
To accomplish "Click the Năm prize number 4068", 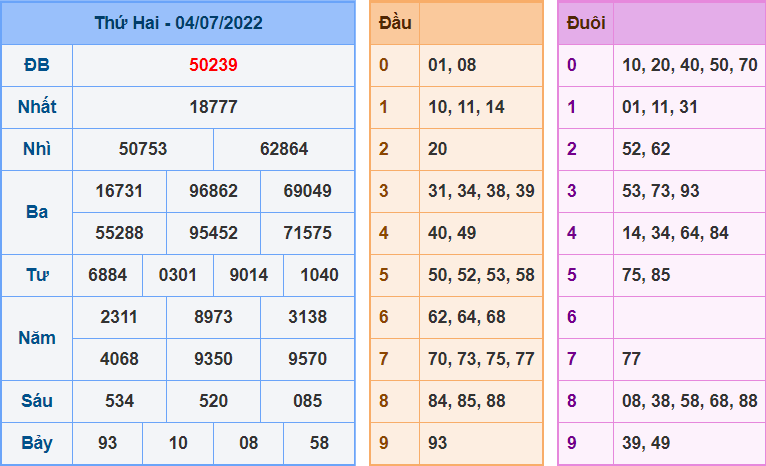I will click(119, 359).
